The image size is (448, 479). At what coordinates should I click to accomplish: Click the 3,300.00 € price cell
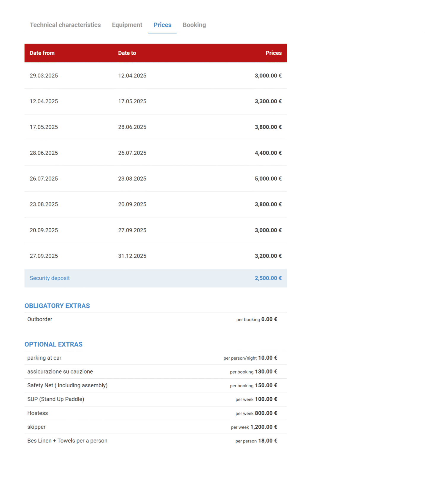pyautogui.click(x=268, y=102)
